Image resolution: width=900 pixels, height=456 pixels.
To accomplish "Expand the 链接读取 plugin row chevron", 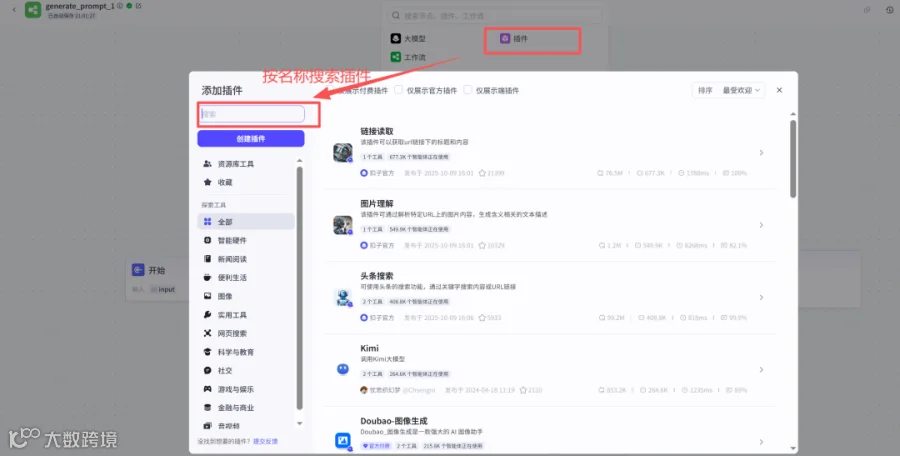I will tap(761, 153).
